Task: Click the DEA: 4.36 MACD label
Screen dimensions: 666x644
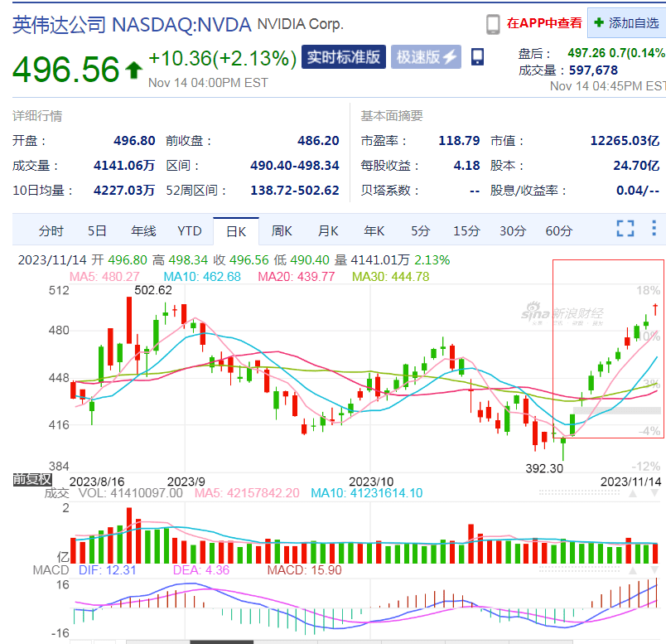Action: click(201, 570)
